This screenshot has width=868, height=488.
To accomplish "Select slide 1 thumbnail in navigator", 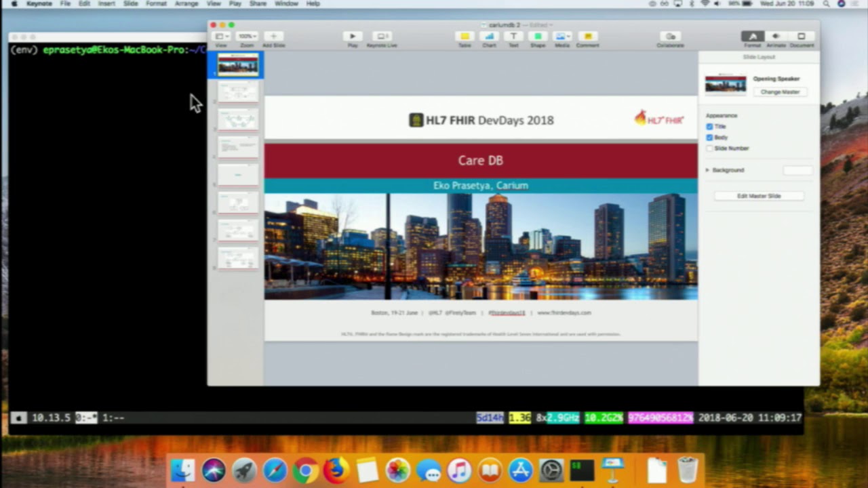I will point(238,65).
